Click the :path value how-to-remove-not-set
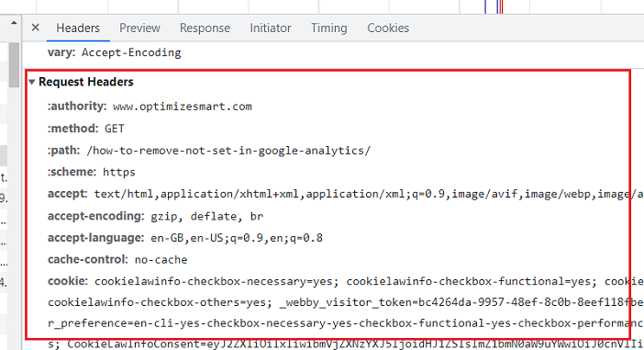The width and height of the screenshot is (644, 350). (228, 151)
